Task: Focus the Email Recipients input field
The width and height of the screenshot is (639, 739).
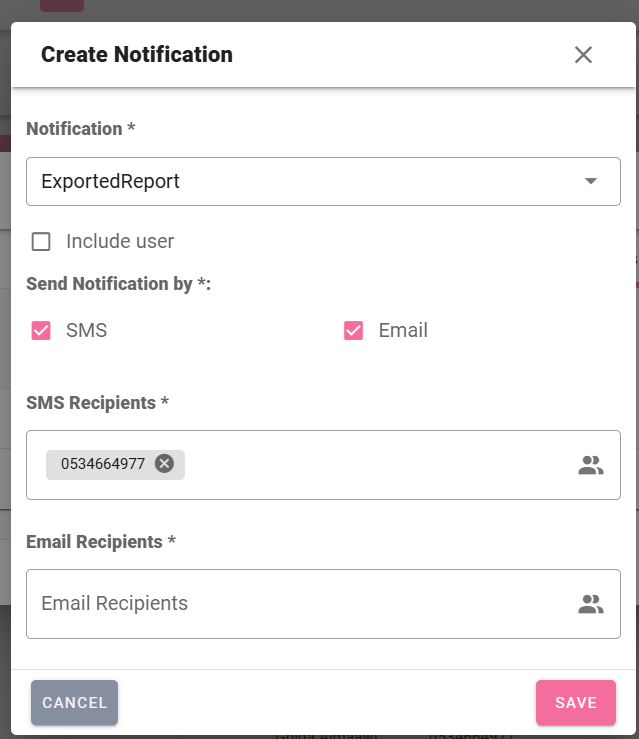Action: point(302,604)
